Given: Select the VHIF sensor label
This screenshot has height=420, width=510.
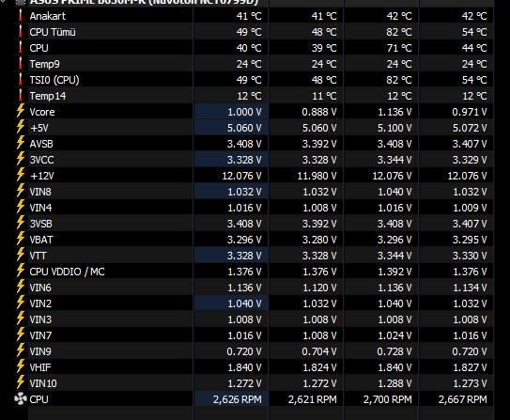Looking at the screenshot, I should 40,367.
